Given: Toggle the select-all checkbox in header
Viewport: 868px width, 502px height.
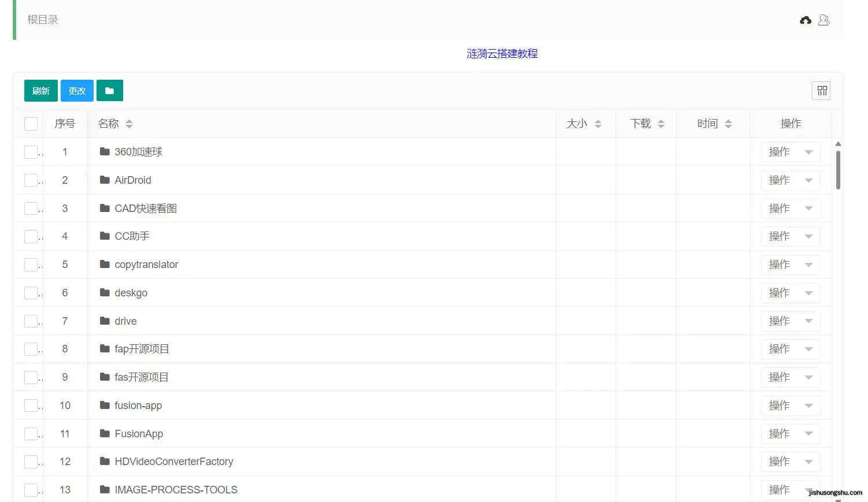Looking at the screenshot, I should point(31,124).
